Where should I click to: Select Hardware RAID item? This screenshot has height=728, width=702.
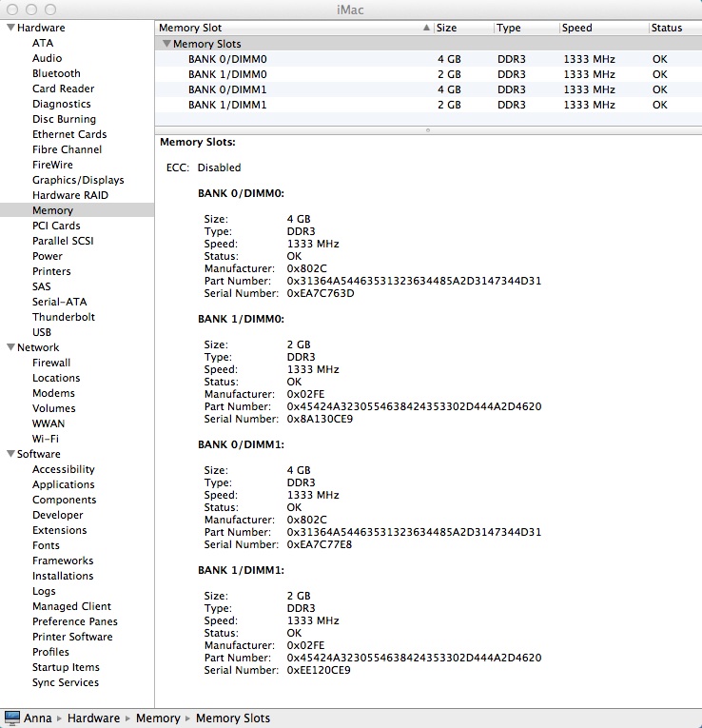point(70,195)
